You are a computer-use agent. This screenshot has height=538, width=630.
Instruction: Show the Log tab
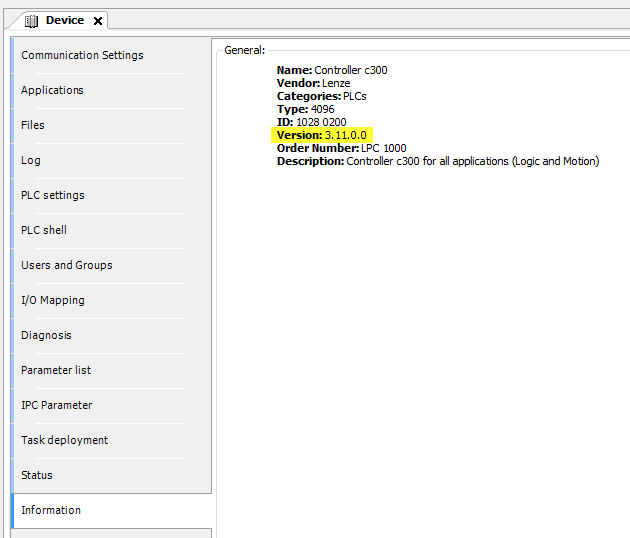[x=31, y=160]
